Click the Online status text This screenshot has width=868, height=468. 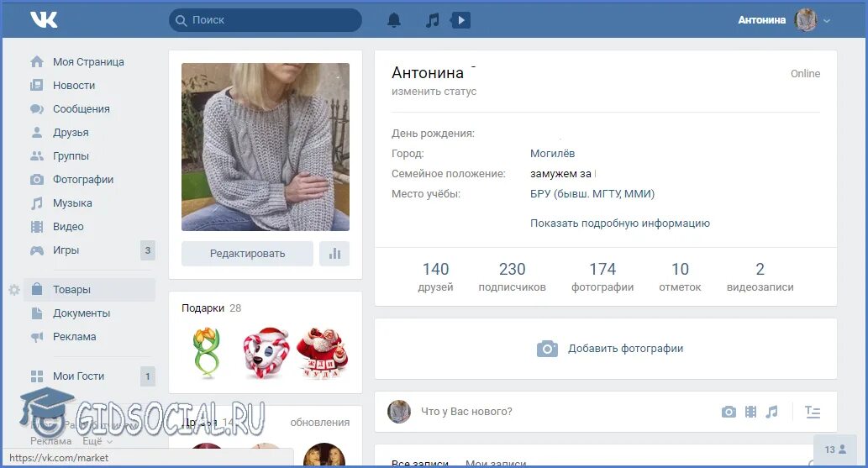[x=805, y=74]
